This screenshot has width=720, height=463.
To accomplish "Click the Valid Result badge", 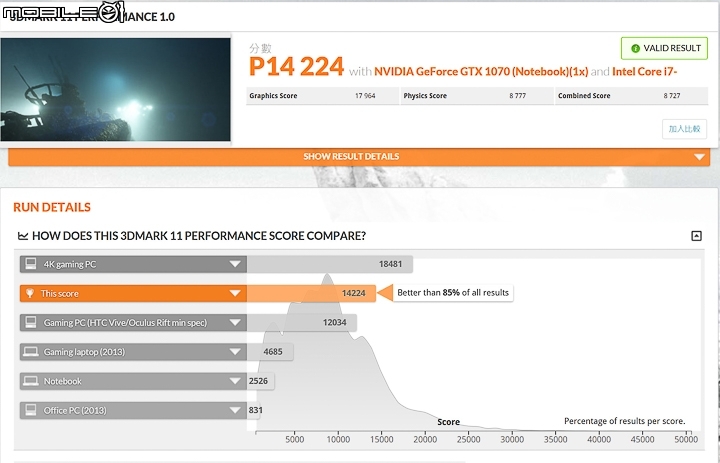I will click(x=664, y=48).
